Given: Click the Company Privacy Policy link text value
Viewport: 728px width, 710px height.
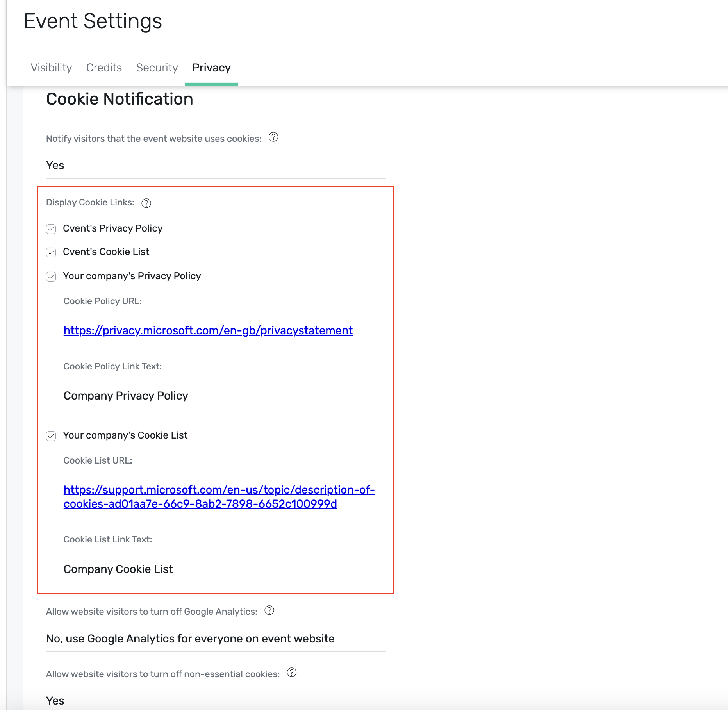Looking at the screenshot, I should point(126,396).
